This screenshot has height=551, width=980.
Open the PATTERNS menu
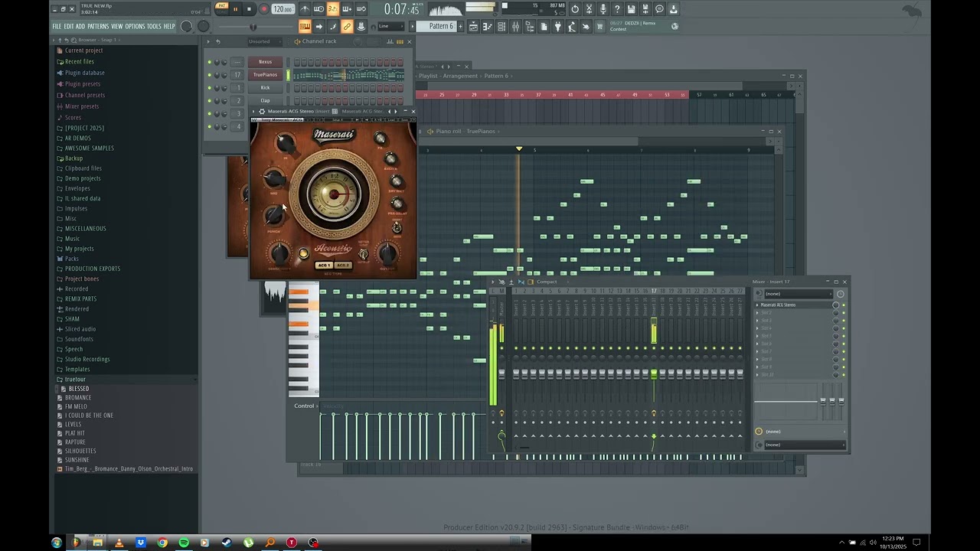click(98, 26)
